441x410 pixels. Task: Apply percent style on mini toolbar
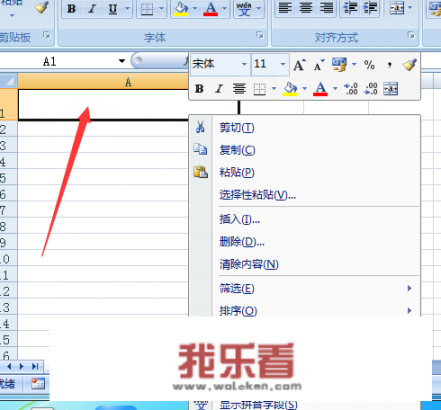click(x=369, y=65)
